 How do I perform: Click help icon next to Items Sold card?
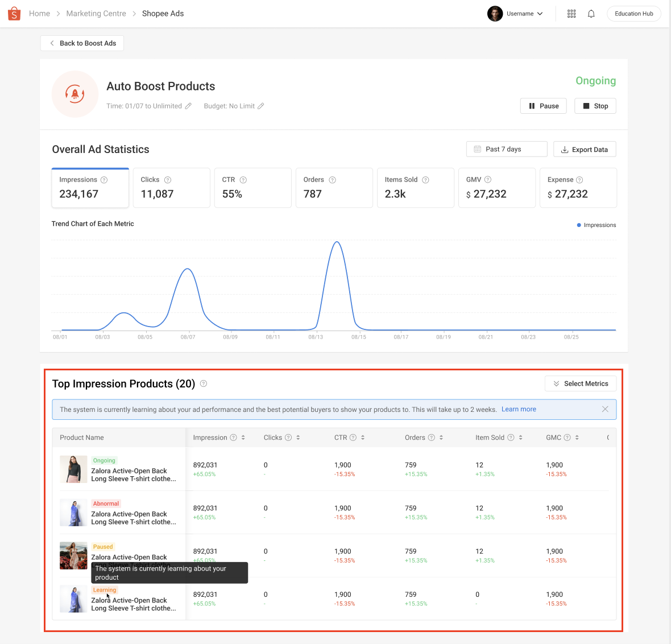pyautogui.click(x=425, y=180)
